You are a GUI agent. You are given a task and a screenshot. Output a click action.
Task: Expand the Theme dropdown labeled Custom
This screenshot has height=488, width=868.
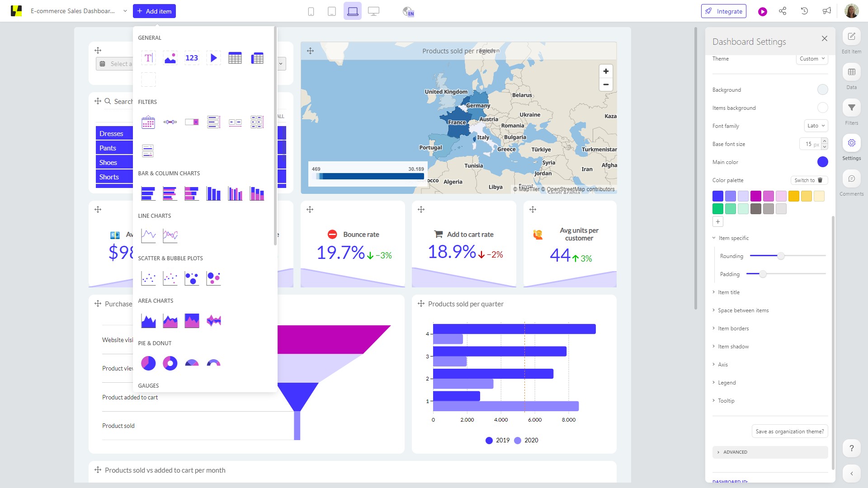click(x=812, y=58)
